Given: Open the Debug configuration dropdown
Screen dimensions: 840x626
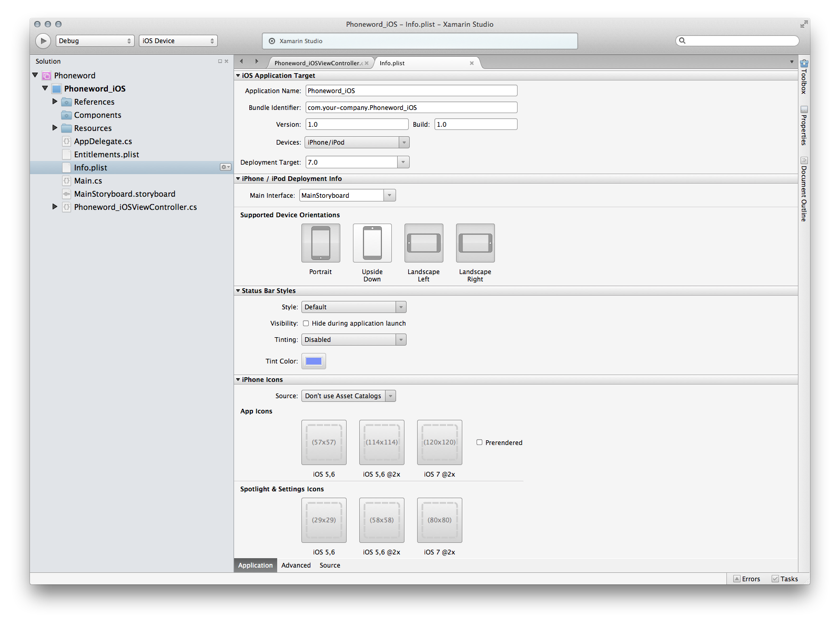Looking at the screenshot, I should 95,41.
